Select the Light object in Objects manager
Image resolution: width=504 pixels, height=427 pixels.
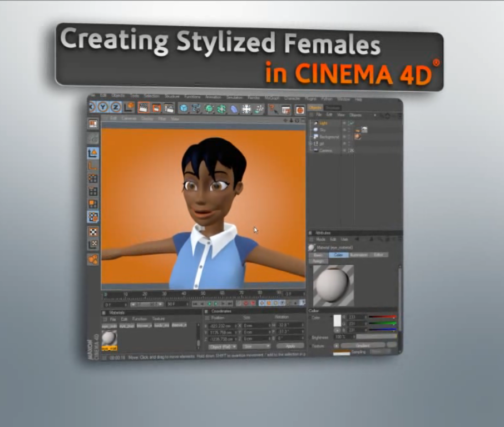tap(323, 123)
